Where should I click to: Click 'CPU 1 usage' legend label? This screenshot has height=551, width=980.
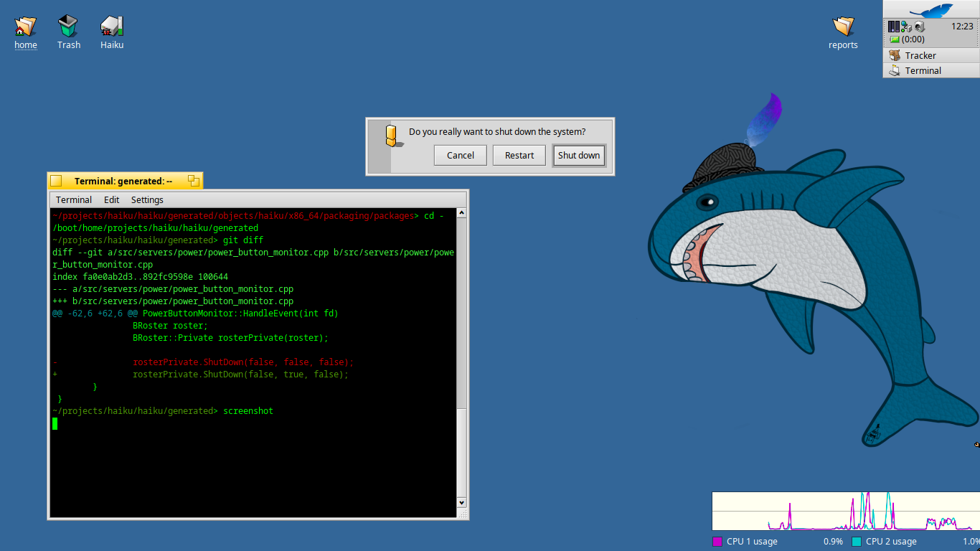tap(752, 542)
